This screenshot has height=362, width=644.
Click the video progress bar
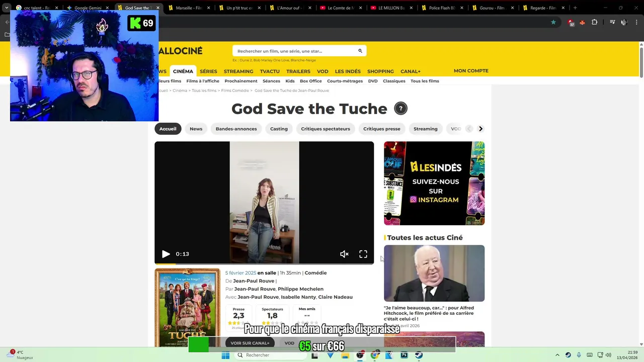(264, 263)
